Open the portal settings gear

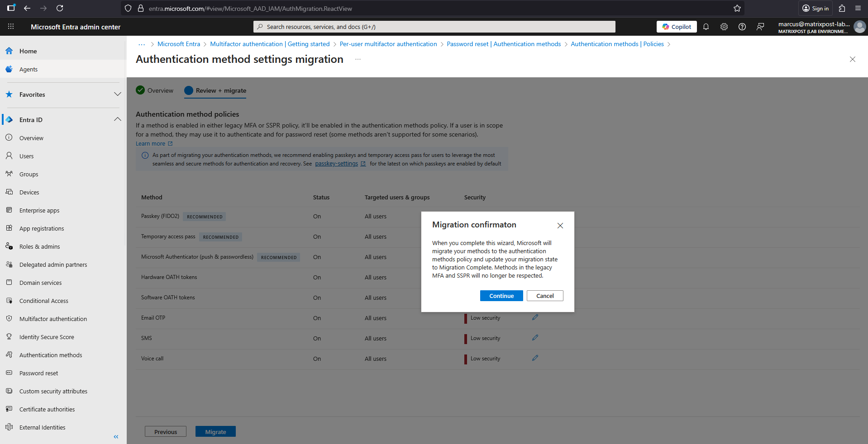(x=724, y=27)
